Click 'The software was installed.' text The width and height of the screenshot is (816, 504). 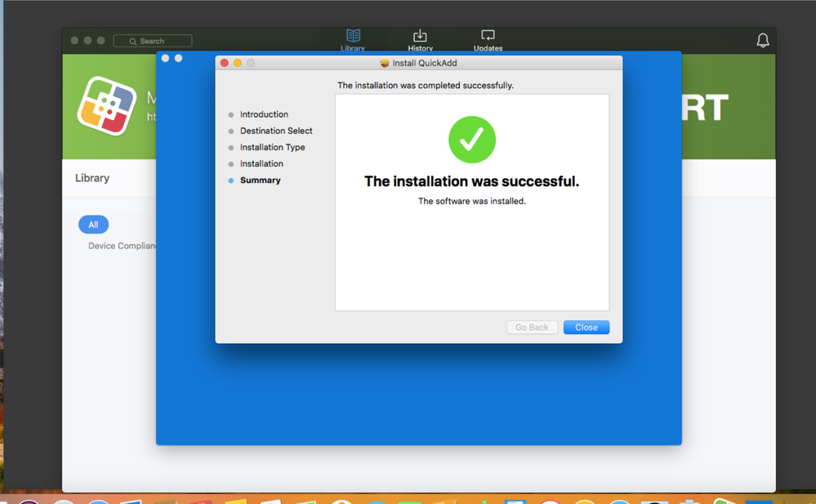[472, 201]
